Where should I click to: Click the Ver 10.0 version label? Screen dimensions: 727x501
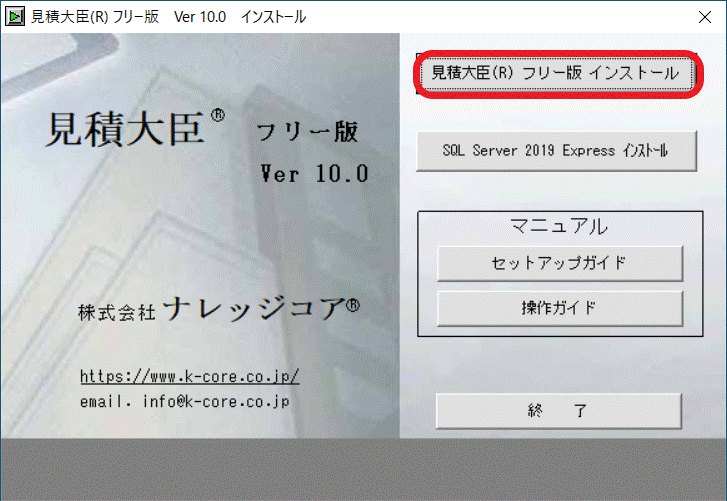pyautogui.click(x=313, y=174)
